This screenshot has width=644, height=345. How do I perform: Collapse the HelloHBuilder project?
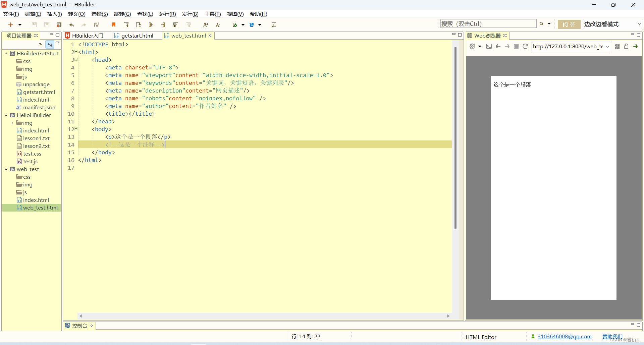(x=6, y=115)
